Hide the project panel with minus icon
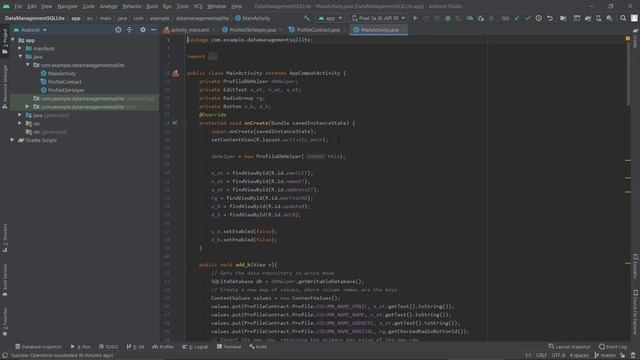 click(153, 30)
